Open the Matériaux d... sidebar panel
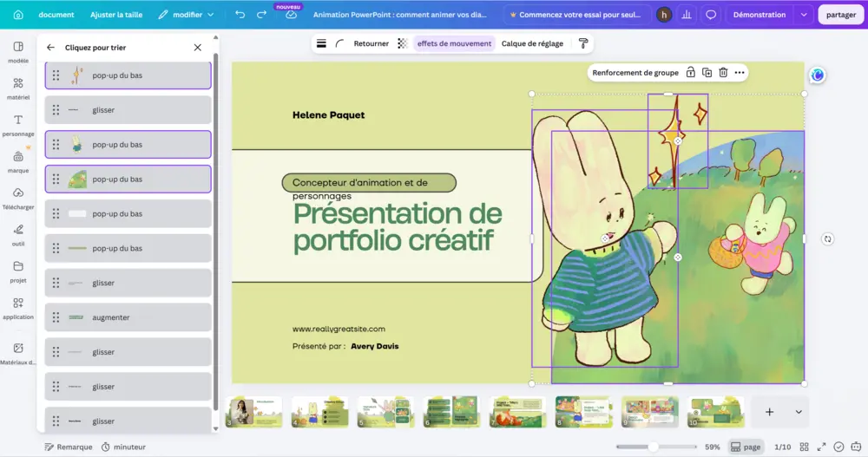The image size is (868, 457). (x=18, y=354)
